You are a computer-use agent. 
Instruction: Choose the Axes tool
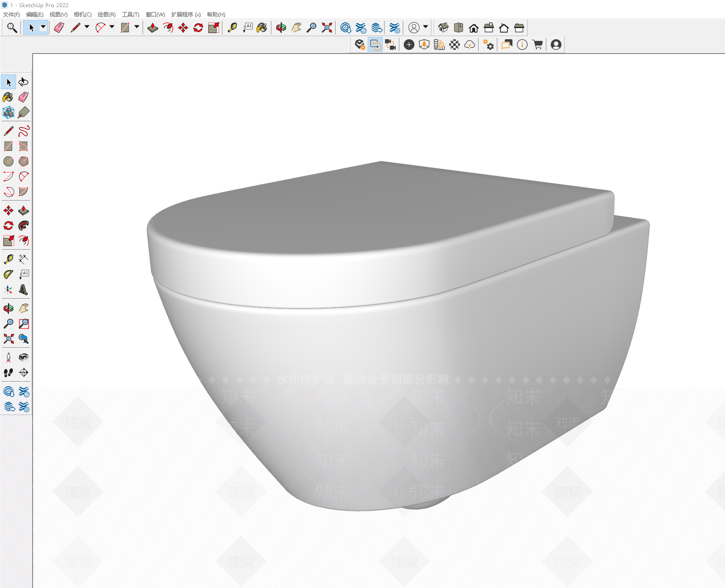pos(8,290)
